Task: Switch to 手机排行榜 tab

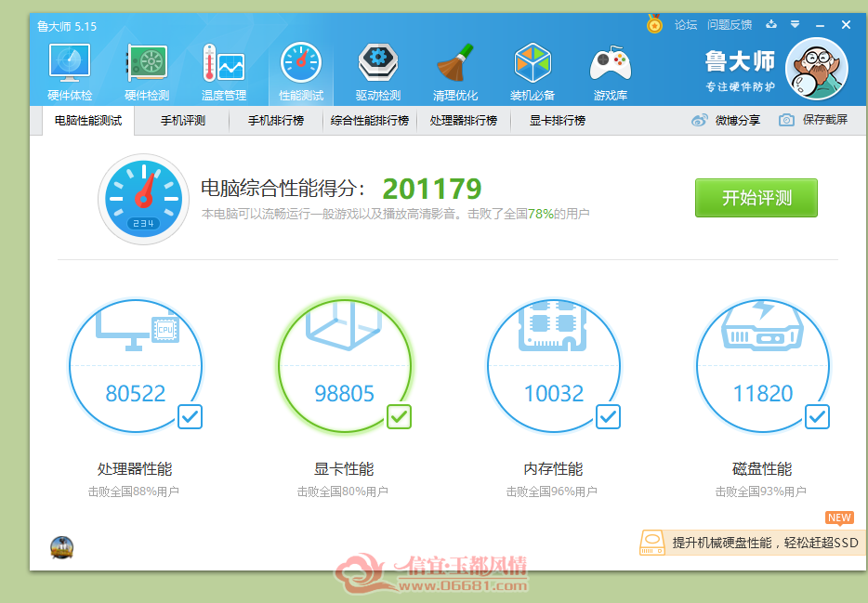Action: [276, 121]
